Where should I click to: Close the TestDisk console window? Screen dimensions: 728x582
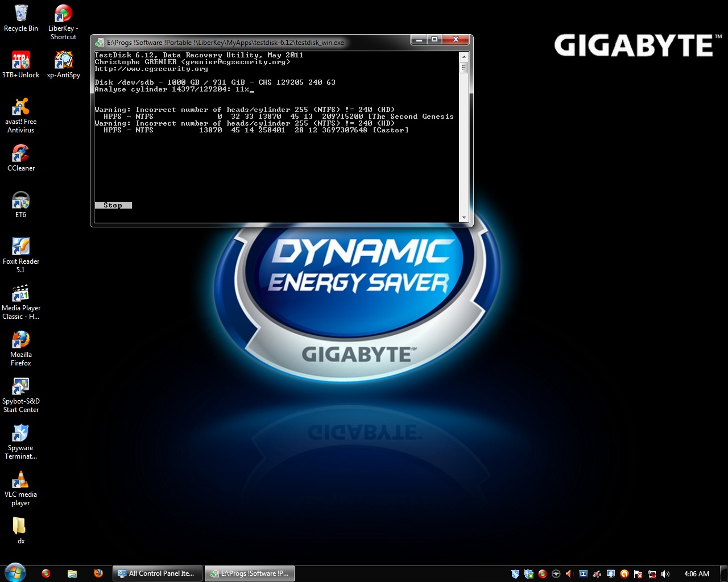click(x=456, y=39)
